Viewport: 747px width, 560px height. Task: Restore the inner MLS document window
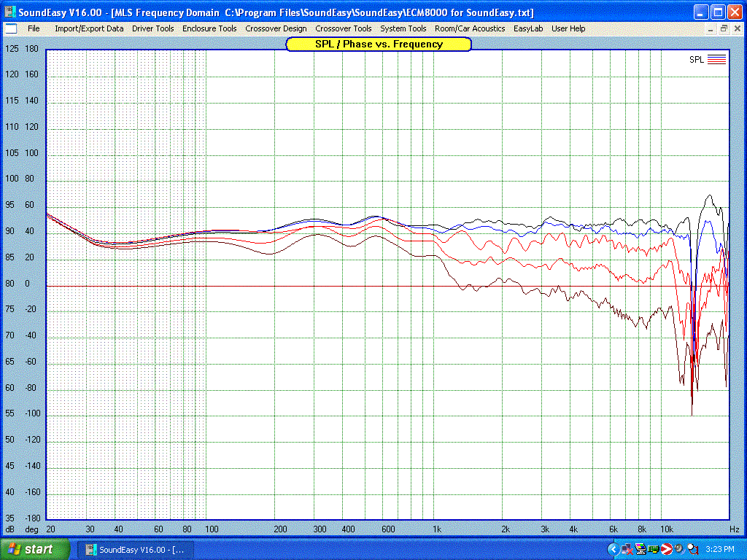724,29
